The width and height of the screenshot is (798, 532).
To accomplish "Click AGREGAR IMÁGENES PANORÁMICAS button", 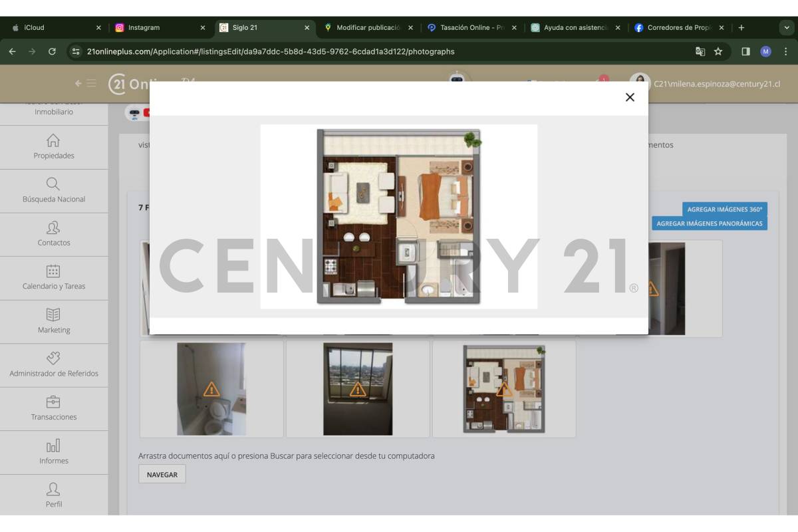I will 710,223.
